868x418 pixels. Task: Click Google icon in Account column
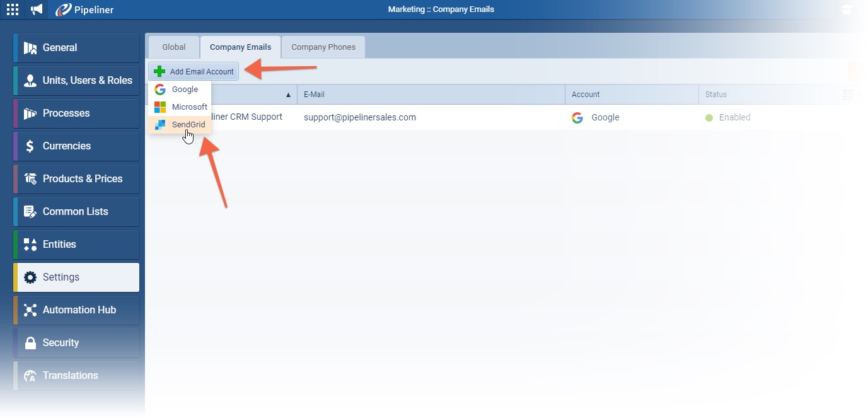coord(577,117)
